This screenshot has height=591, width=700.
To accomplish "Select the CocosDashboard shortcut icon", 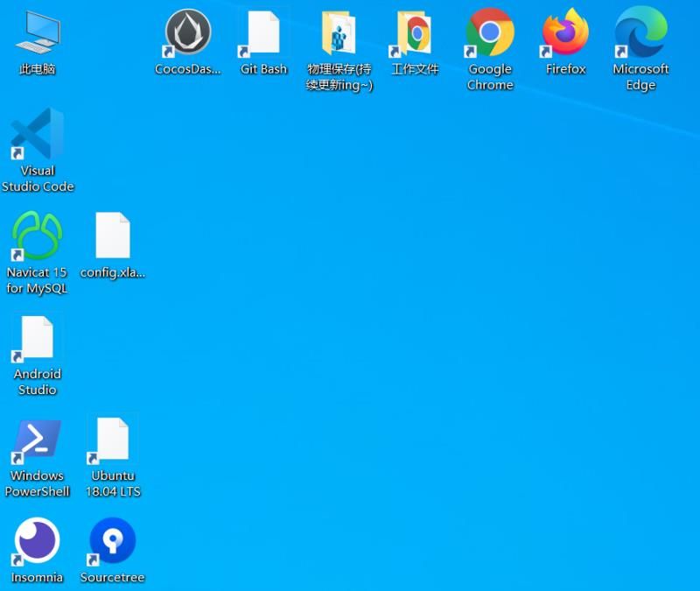I will coord(188,32).
